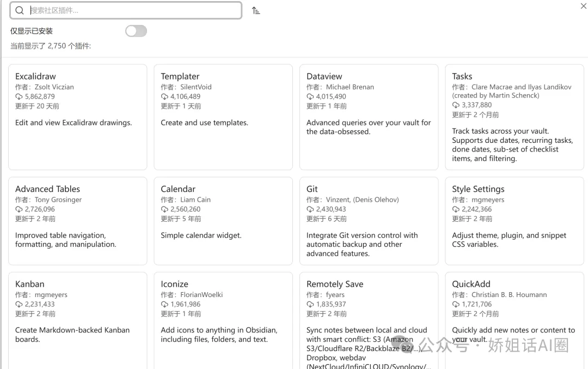Click the Advanced Tables download icon
The width and height of the screenshot is (588, 369).
19,209
